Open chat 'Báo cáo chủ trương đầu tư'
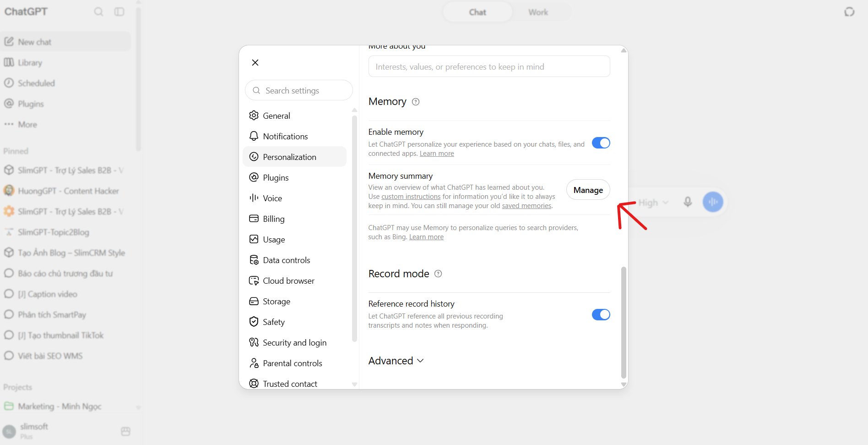Image resolution: width=868 pixels, height=445 pixels. [x=65, y=273]
